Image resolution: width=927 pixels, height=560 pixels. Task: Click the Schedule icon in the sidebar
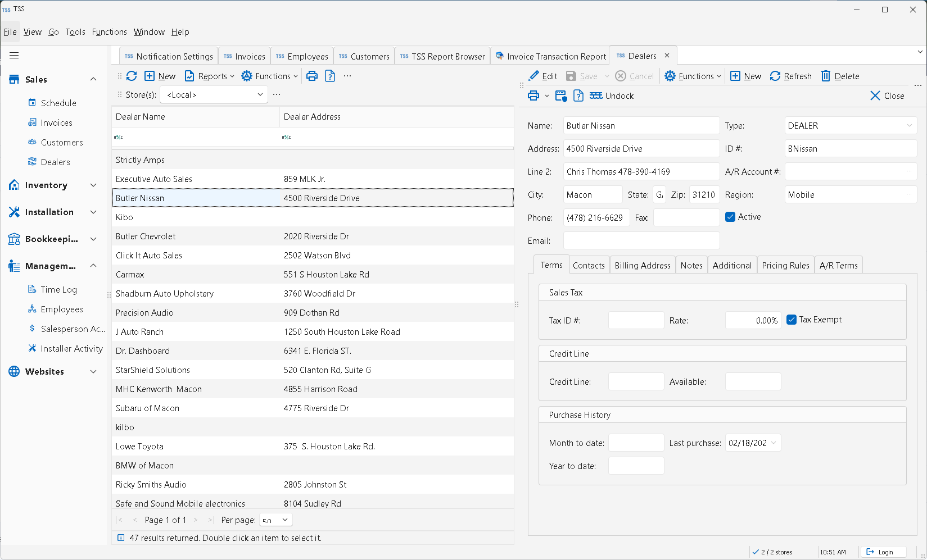(32, 103)
